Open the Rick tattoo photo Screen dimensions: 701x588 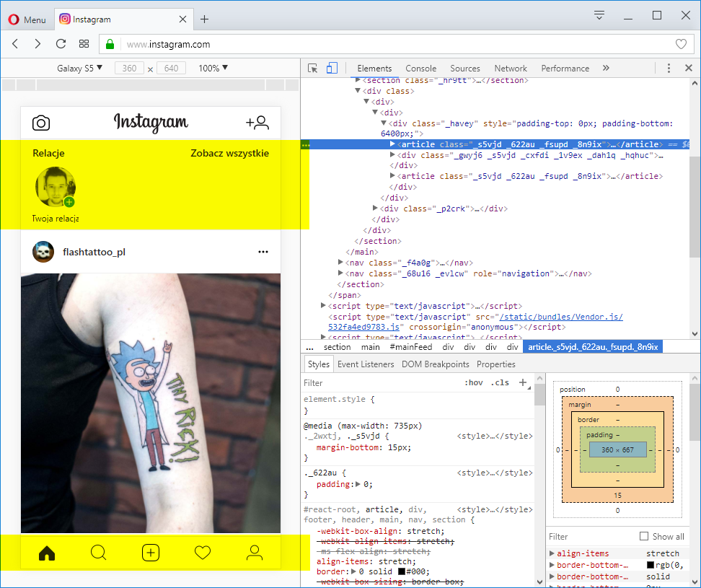pyautogui.click(x=151, y=403)
